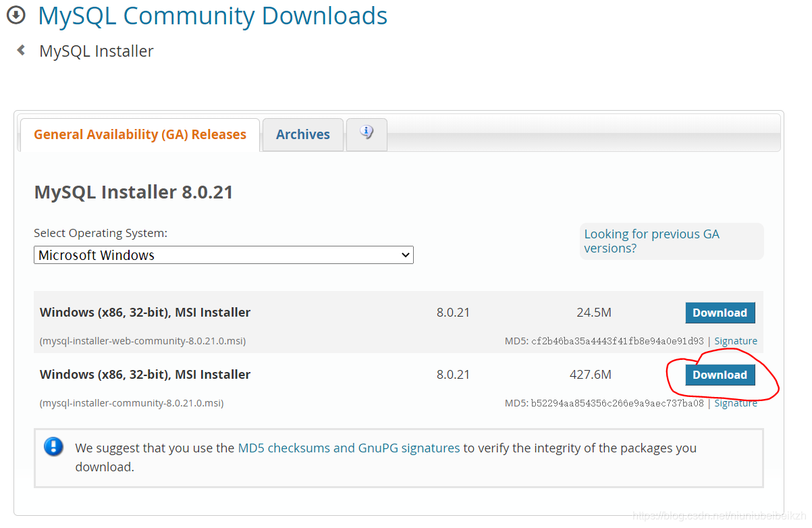This screenshot has height=528, width=812.
Task: Download the 24.5M web community installer
Action: pos(720,313)
